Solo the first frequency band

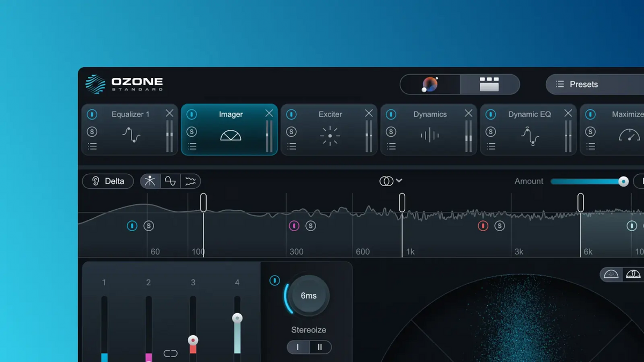coord(149,226)
